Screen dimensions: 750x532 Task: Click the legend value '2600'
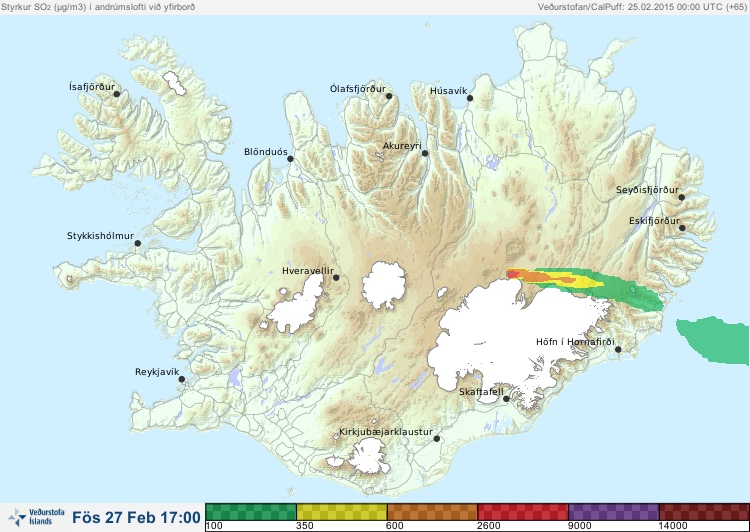pos(489,526)
